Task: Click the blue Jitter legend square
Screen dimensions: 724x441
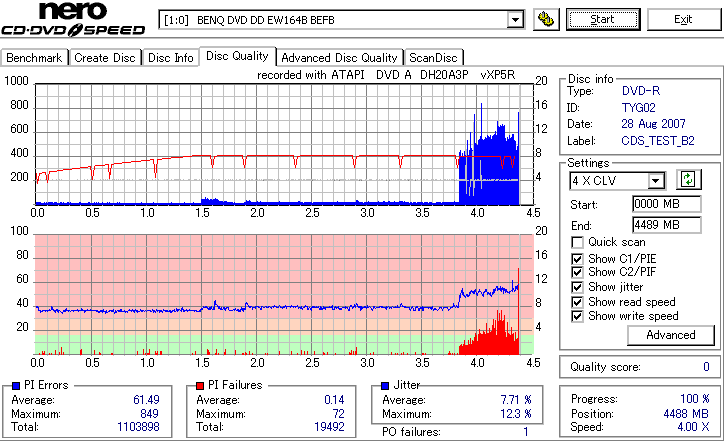Action: coord(385,386)
